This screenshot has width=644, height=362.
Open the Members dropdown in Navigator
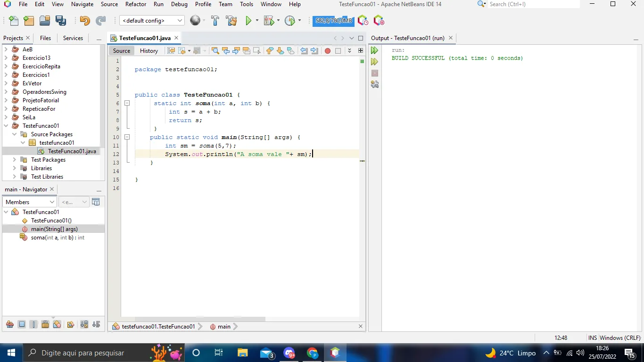point(29,202)
